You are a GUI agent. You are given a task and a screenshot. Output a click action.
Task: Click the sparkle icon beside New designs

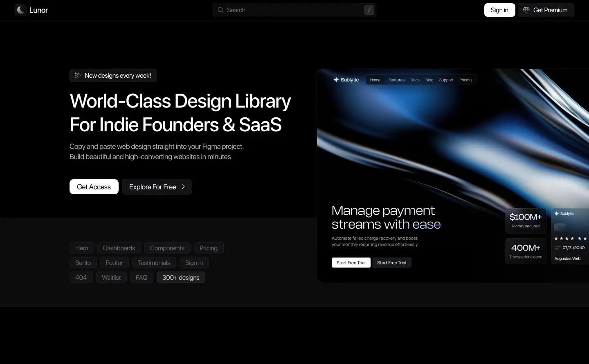78,76
